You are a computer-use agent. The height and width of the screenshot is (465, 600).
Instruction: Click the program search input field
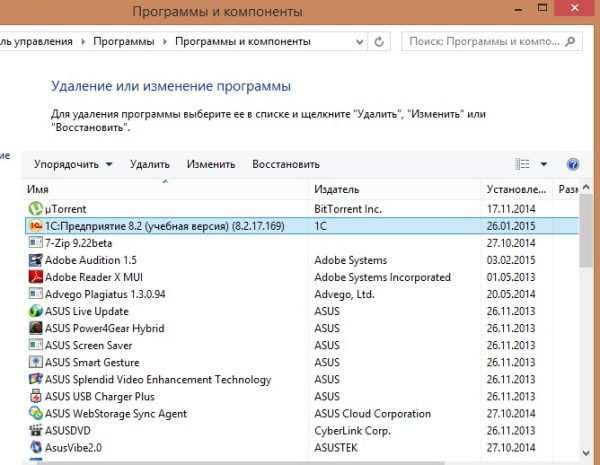tap(495, 42)
